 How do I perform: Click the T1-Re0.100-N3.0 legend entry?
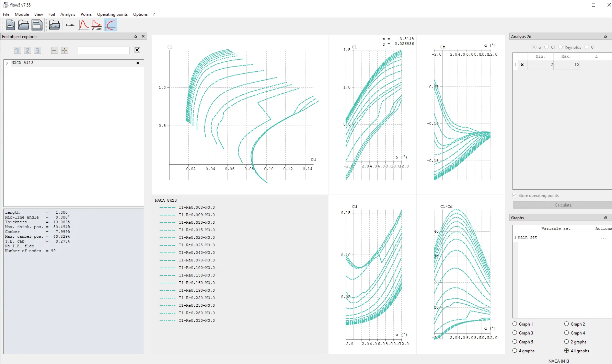187,268
